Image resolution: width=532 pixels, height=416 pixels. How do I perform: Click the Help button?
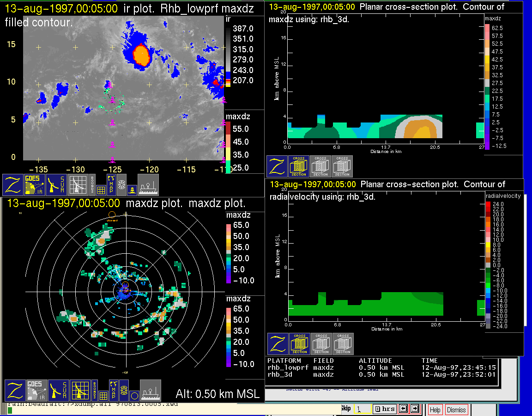[435, 410]
